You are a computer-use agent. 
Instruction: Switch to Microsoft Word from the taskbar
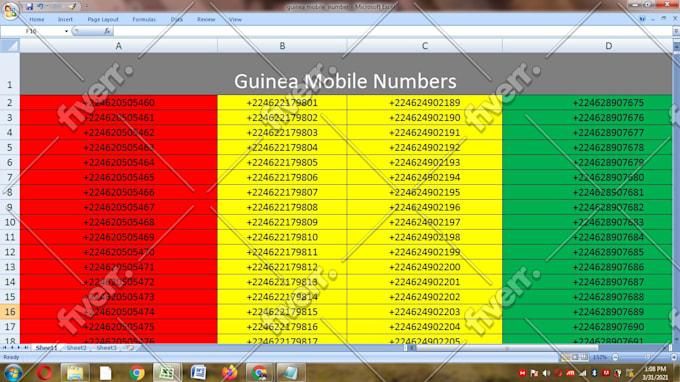coord(198,373)
